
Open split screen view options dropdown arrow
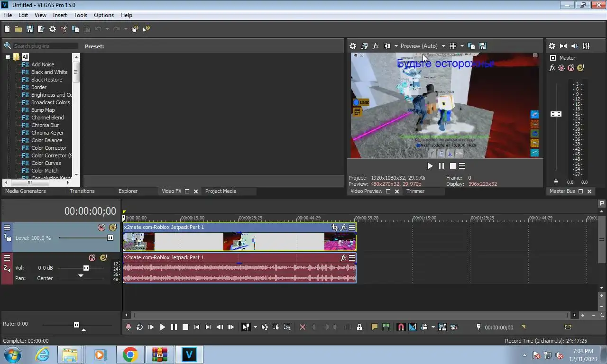click(396, 46)
